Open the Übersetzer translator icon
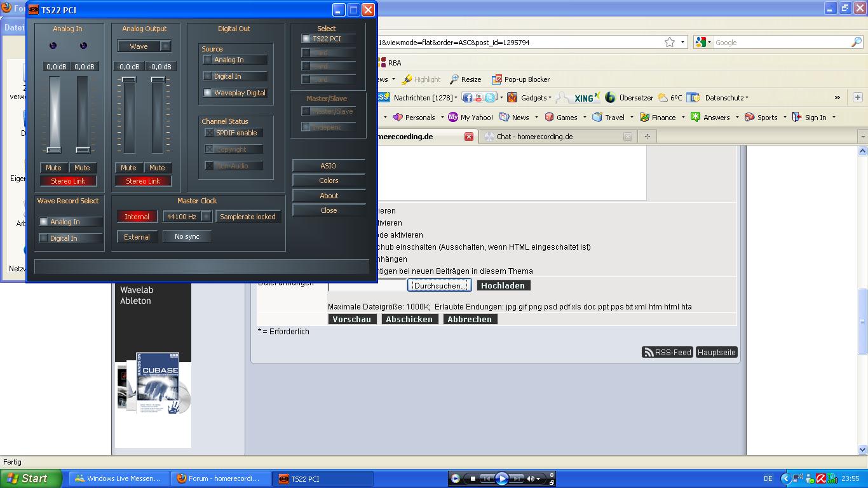The height and width of the screenshot is (488, 868). point(611,98)
